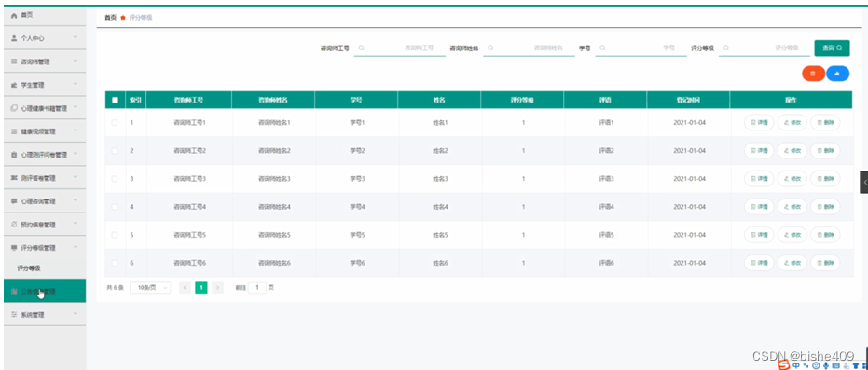Check the checkbox for row 6
This screenshot has width=868, height=370.
pyautogui.click(x=115, y=263)
